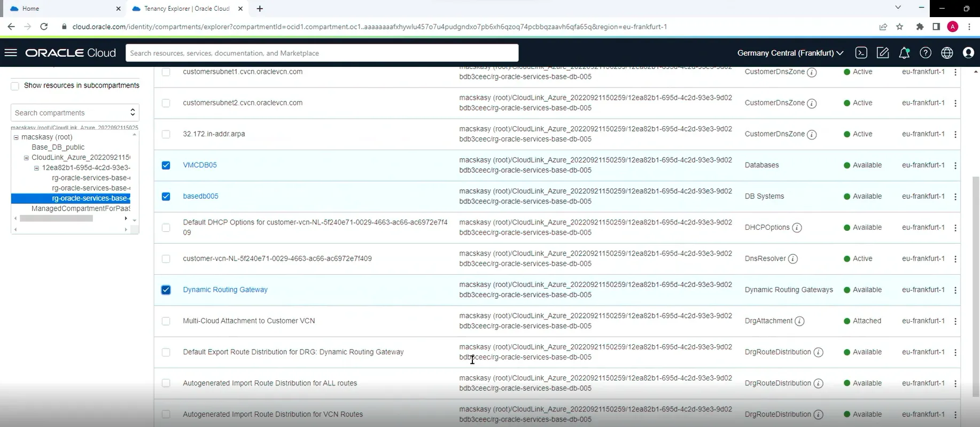
Task: Collapse the 12ea82b1-695d-4c2d compartment node
Action: tap(36, 168)
